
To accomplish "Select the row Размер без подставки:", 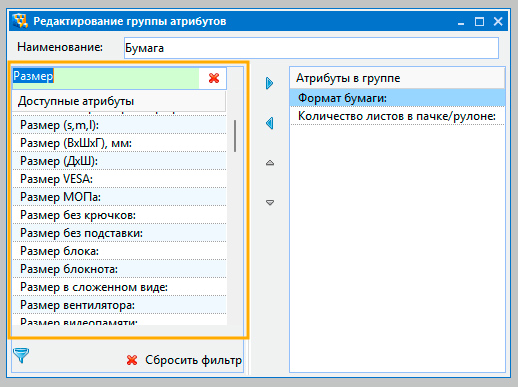I will tap(119, 233).
